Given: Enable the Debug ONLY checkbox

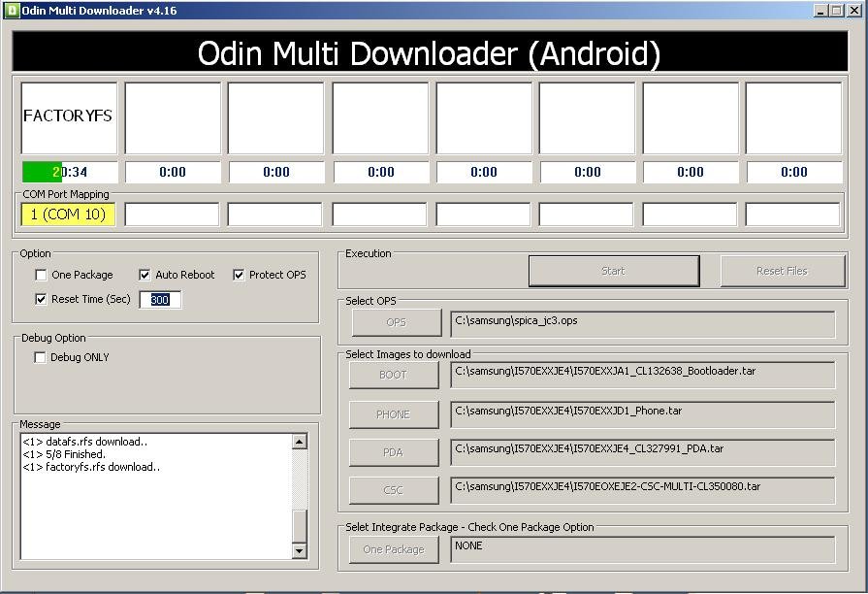Looking at the screenshot, I should [40, 357].
